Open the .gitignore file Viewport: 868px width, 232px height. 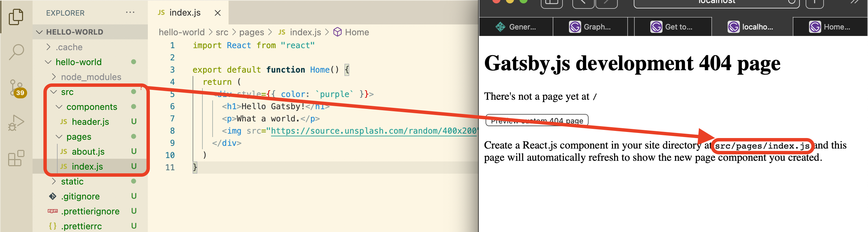[x=90, y=196]
